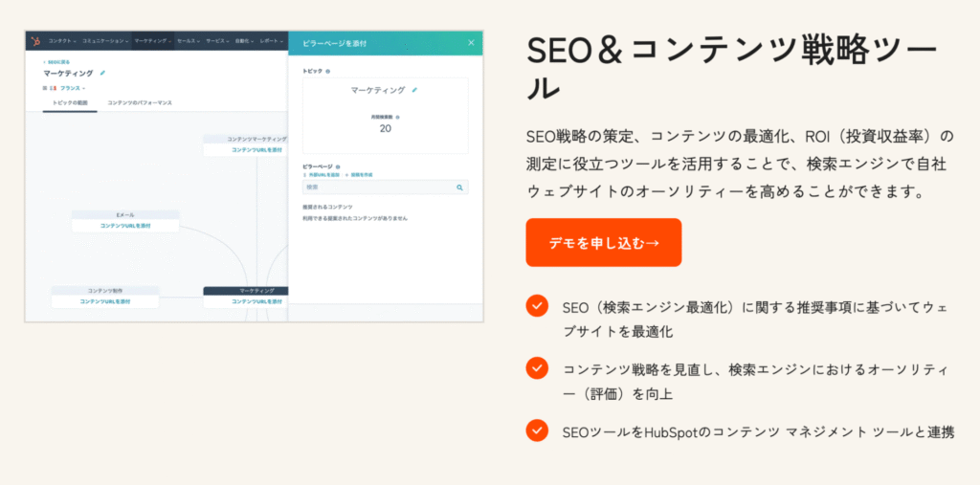This screenshot has width=980, height=485.
Task: Close the ピラーページを添付 panel
Action: [471, 43]
